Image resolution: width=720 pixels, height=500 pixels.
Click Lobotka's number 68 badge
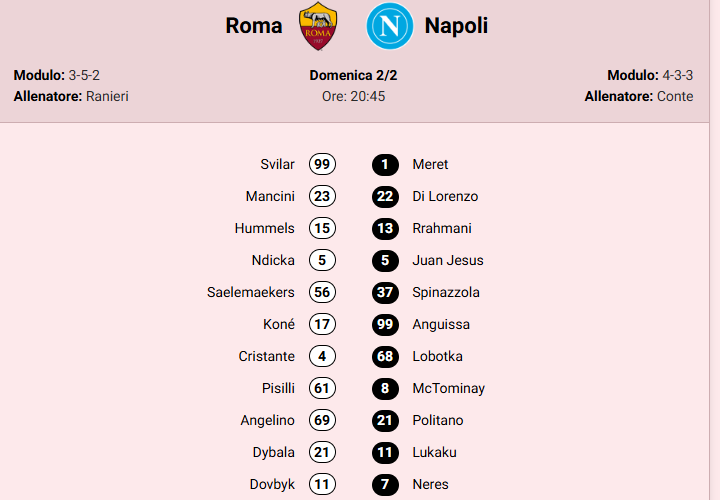[x=385, y=357]
